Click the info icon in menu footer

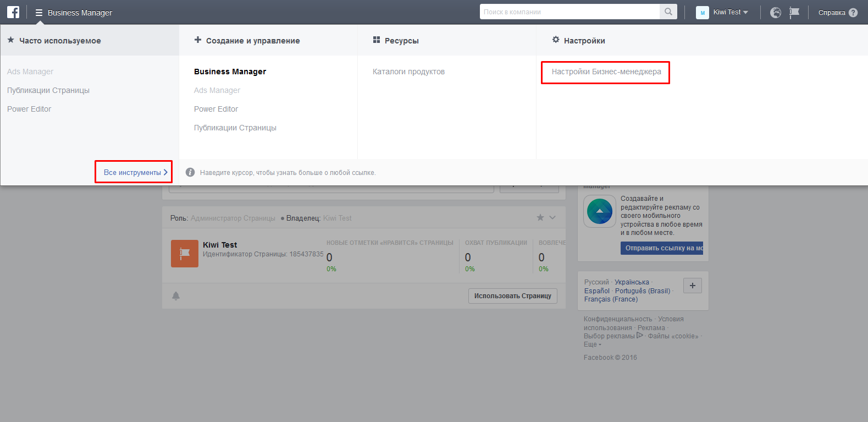click(190, 172)
